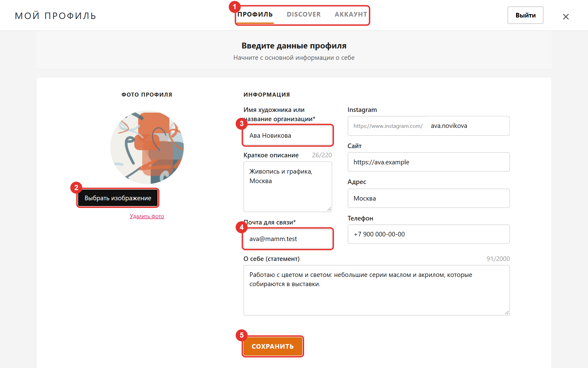Screen dimensions: 588x368
Task: Click the Выйти logout button
Action: [526, 15]
